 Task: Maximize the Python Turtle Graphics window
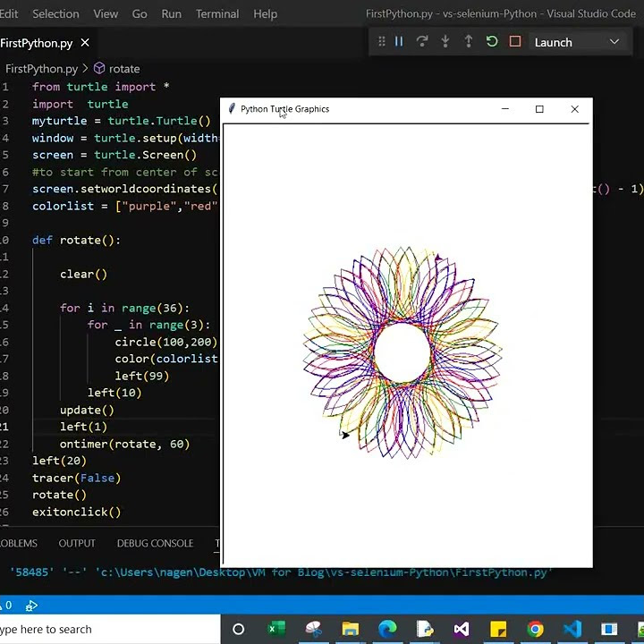coord(539,109)
